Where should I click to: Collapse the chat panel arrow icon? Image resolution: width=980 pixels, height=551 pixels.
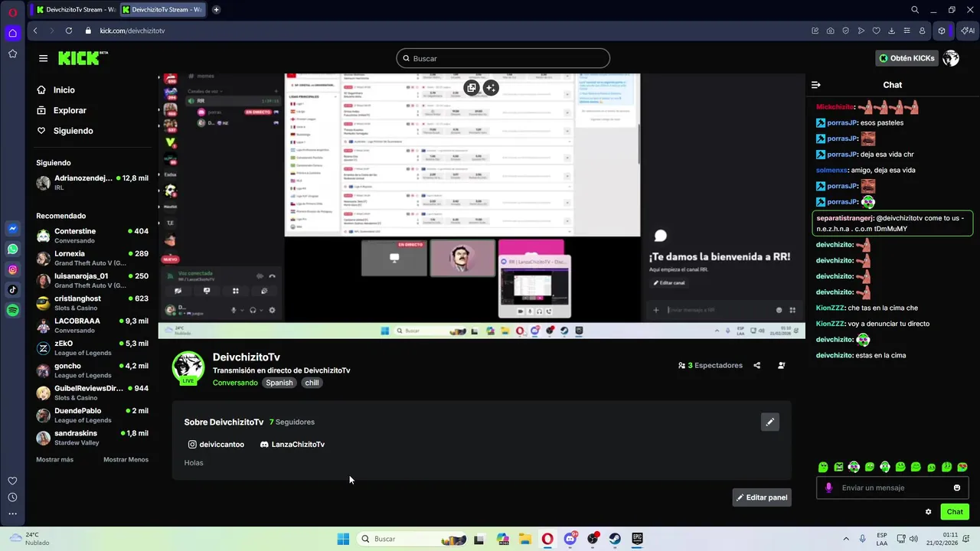click(816, 85)
